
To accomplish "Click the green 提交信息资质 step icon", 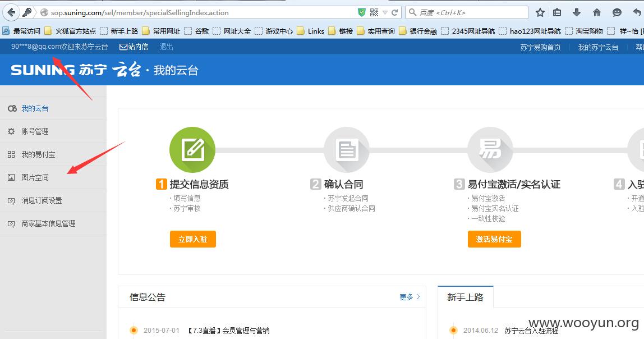I will tap(192, 150).
